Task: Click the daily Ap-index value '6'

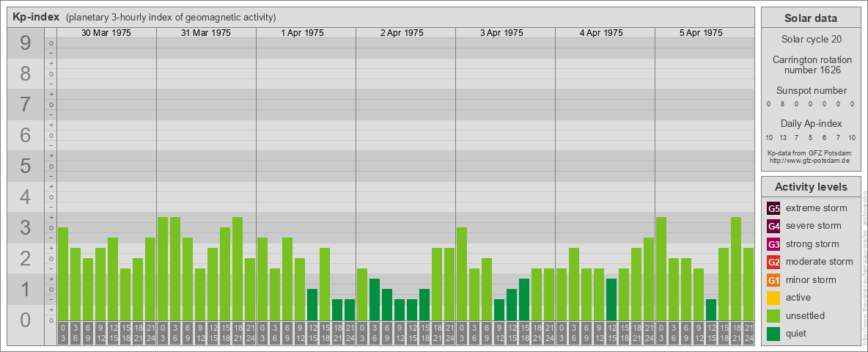Action: [x=824, y=137]
